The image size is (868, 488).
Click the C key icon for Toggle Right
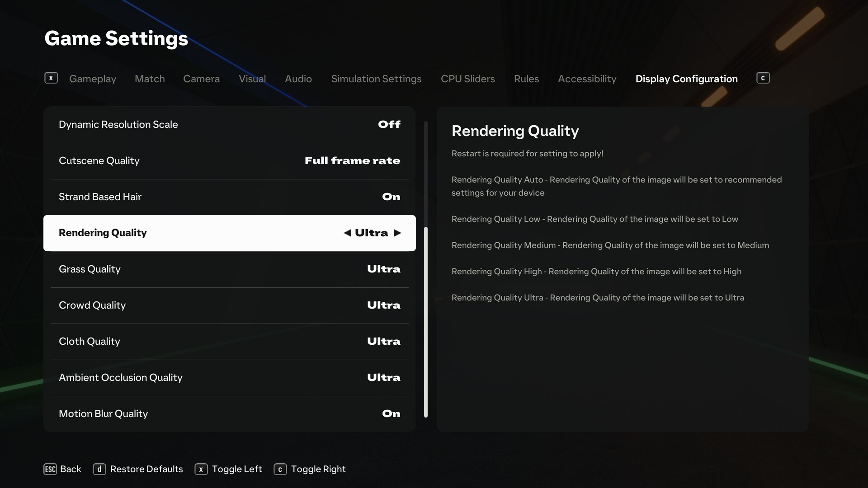pyautogui.click(x=280, y=469)
